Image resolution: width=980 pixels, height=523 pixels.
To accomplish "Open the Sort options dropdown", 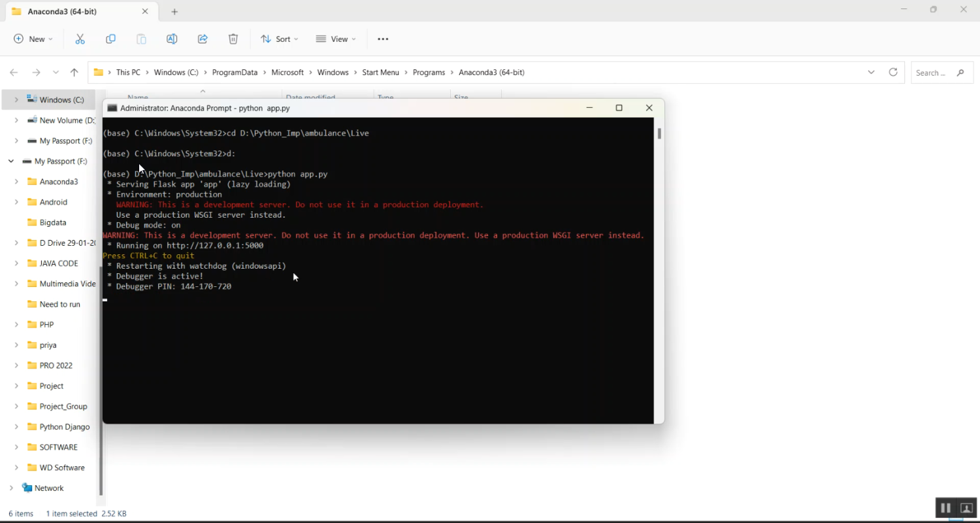I will tap(279, 39).
